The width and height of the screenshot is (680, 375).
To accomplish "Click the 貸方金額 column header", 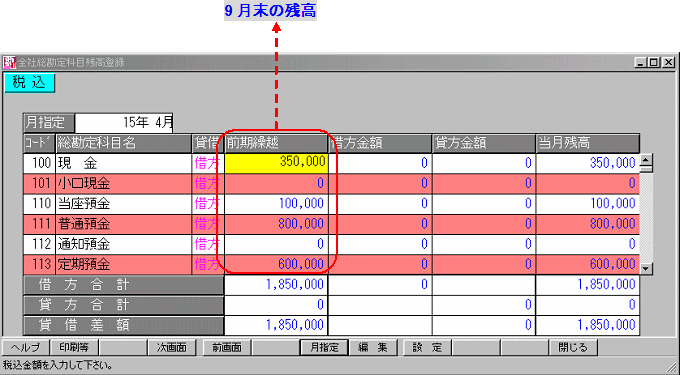I will click(484, 143).
